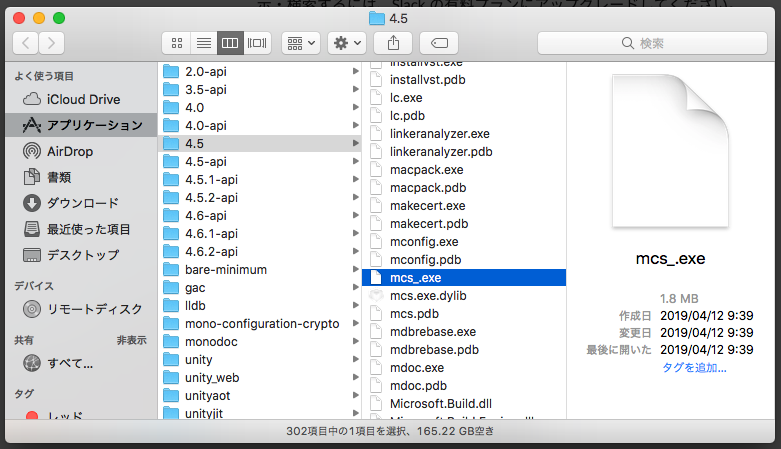Click 非表示 to hide shared section
This screenshot has height=449, width=781.
131,340
